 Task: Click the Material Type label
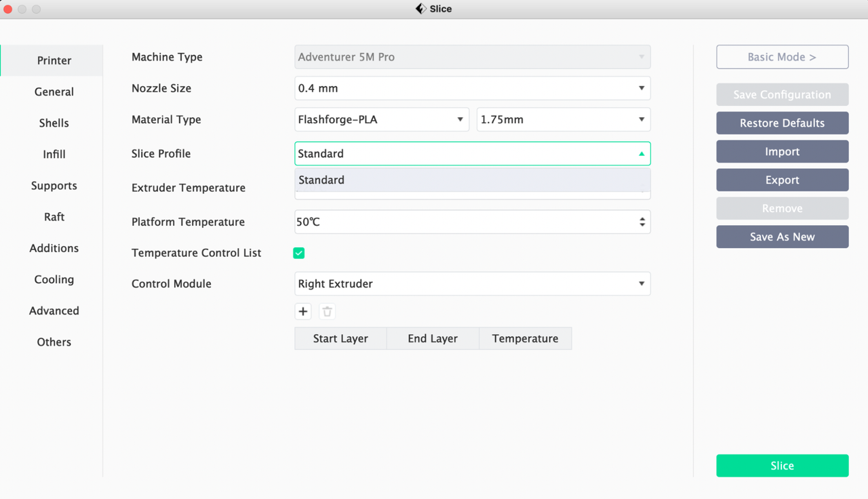click(x=166, y=119)
